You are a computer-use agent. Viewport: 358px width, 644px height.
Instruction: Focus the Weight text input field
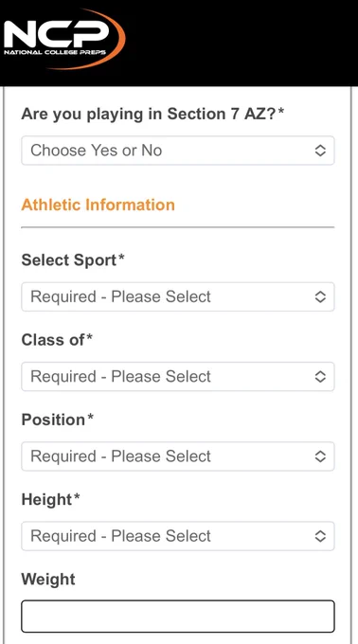pyautogui.click(x=178, y=617)
